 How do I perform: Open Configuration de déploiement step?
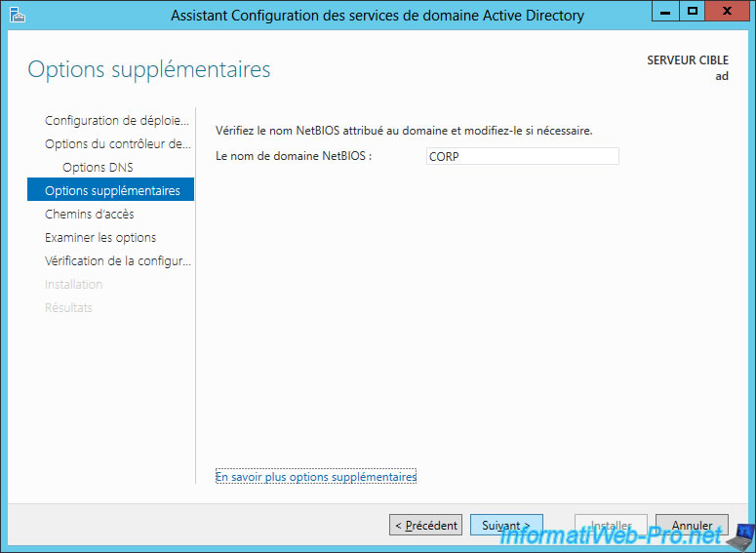117,121
